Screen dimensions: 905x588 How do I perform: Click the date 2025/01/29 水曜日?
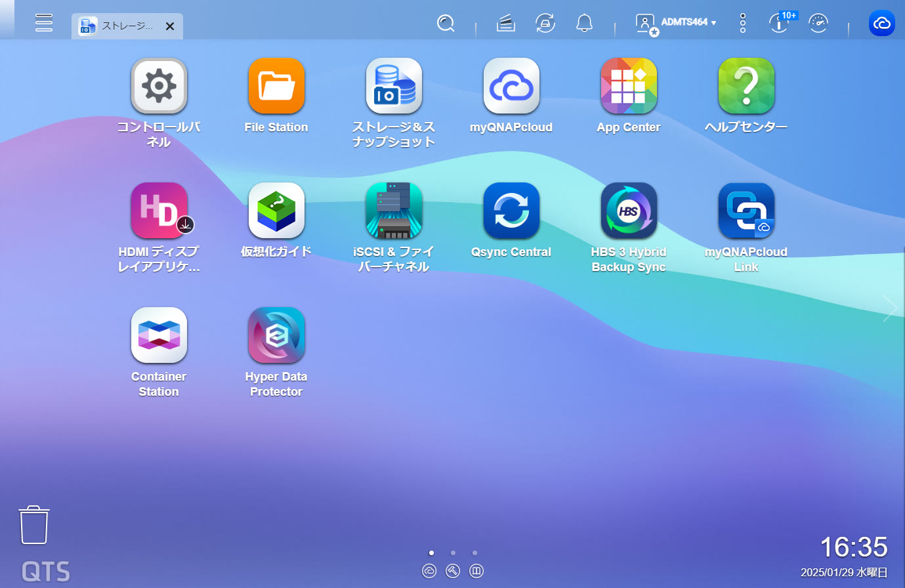(844, 572)
